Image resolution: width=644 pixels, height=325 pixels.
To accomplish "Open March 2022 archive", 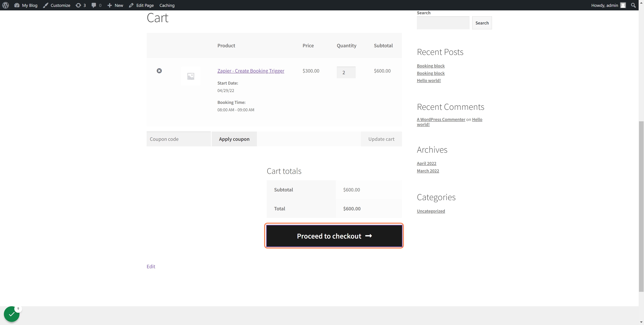I will tap(428, 171).
